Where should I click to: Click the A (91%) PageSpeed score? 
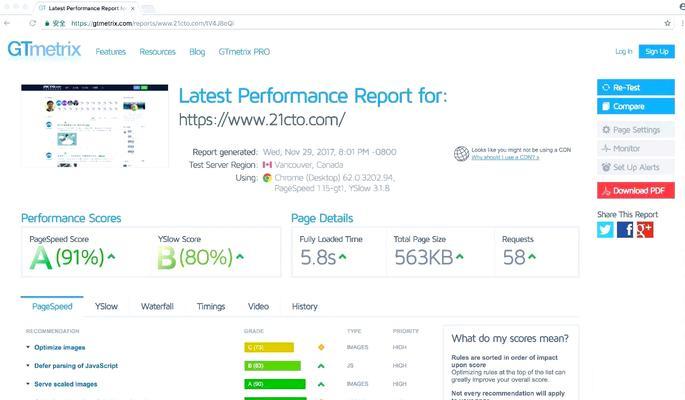pyautogui.click(x=66, y=257)
